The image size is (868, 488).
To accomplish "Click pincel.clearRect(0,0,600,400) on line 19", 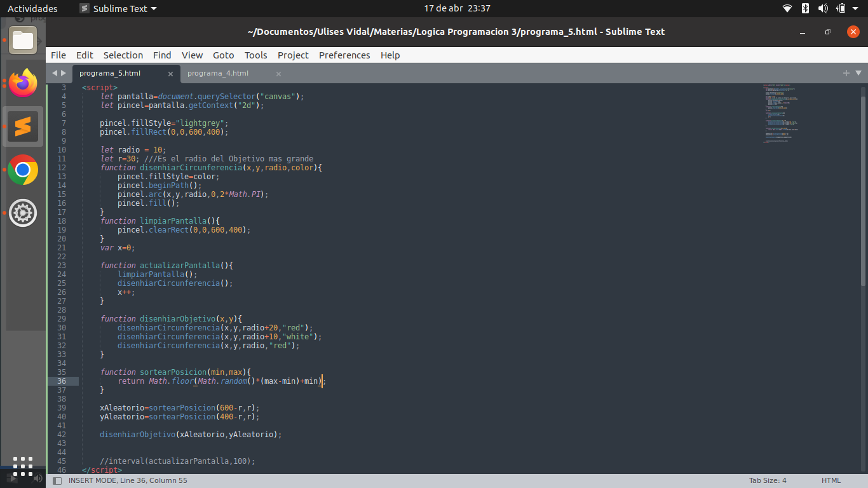I will tap(184, 230).
